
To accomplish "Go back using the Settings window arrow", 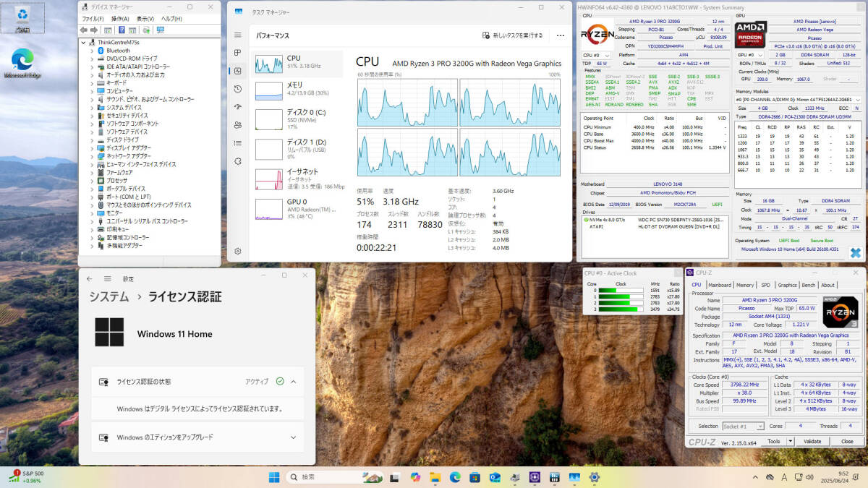I will point(90,278).
